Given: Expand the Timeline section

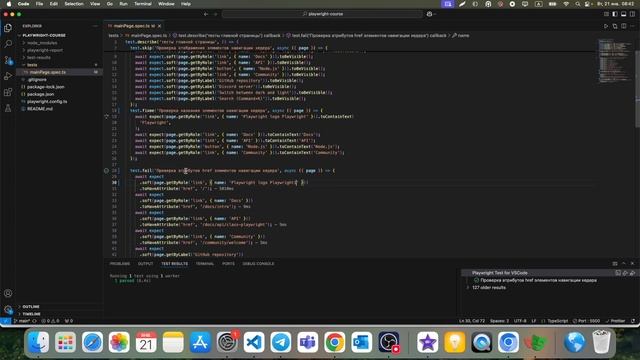Looking at the screenshot, I should (31, 314).
